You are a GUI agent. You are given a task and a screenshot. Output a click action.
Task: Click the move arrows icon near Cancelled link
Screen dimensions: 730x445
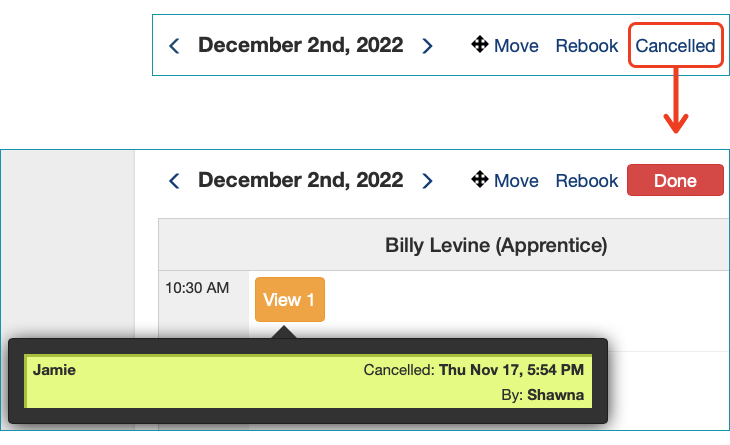480,45
